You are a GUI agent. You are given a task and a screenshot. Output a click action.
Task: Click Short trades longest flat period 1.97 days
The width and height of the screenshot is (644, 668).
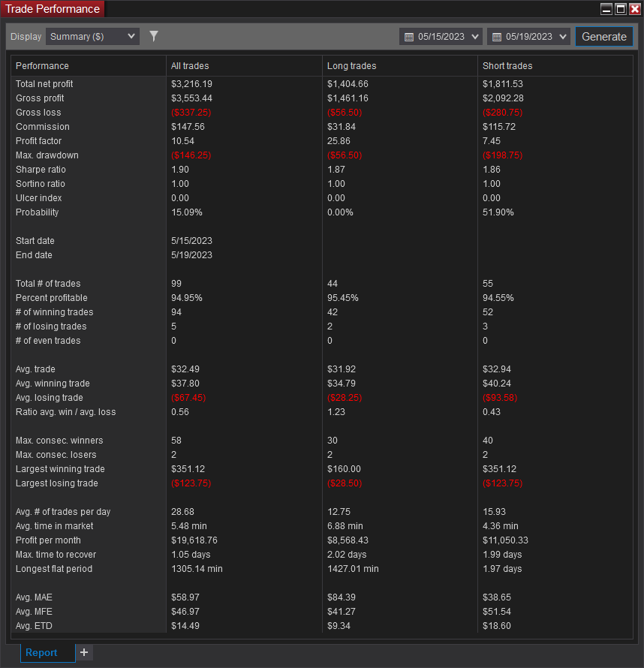pyautogui.click(x=502, y=569)
